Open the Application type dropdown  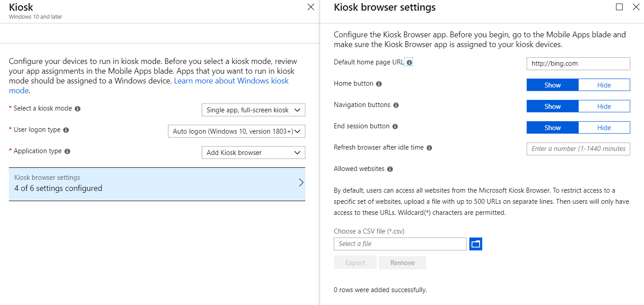(253, 153)
